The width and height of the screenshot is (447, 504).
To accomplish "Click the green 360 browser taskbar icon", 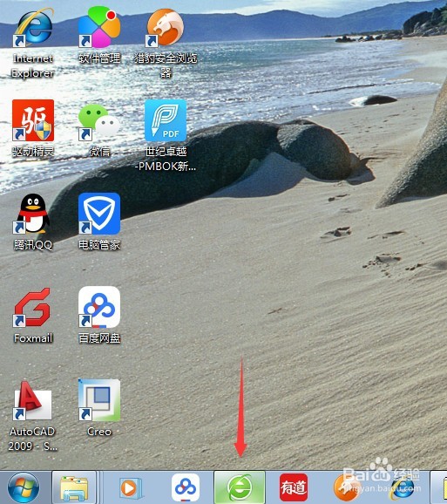I will (240, 488).
